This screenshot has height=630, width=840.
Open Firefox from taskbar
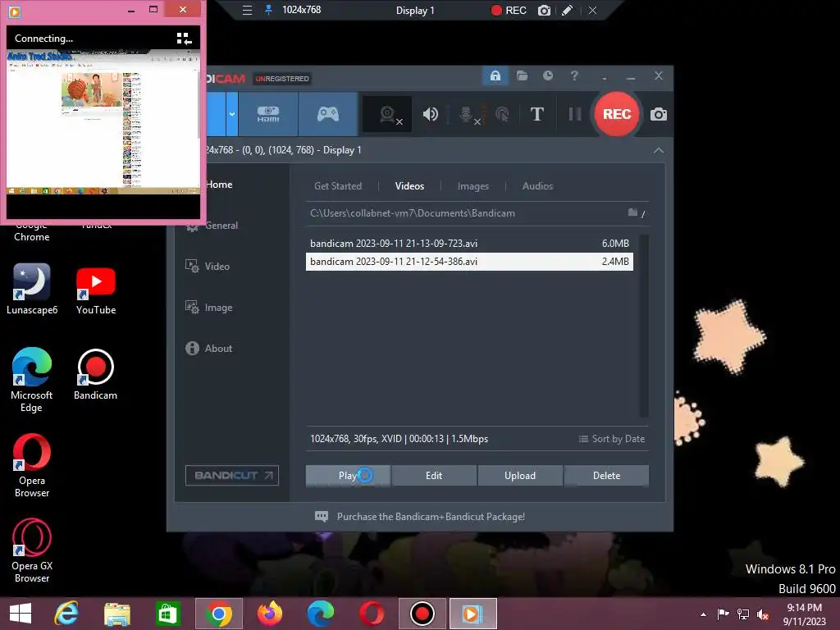pyautogui.click(x=269, y=614)
